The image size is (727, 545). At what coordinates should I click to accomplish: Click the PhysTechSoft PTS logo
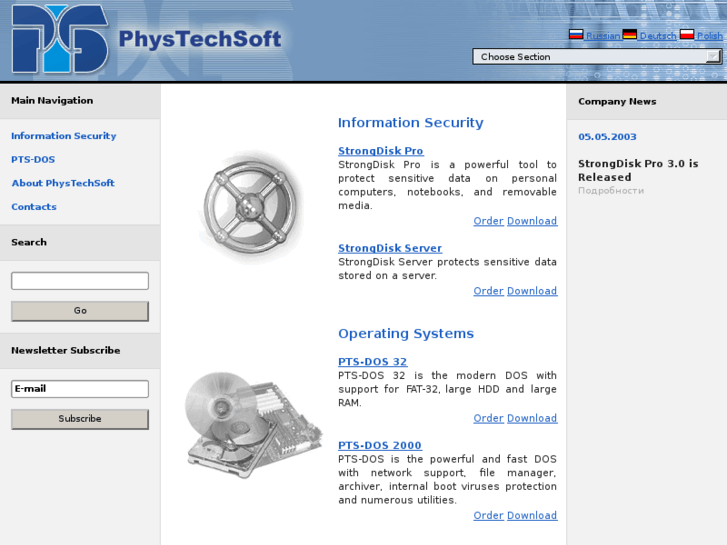click(60, 39)
